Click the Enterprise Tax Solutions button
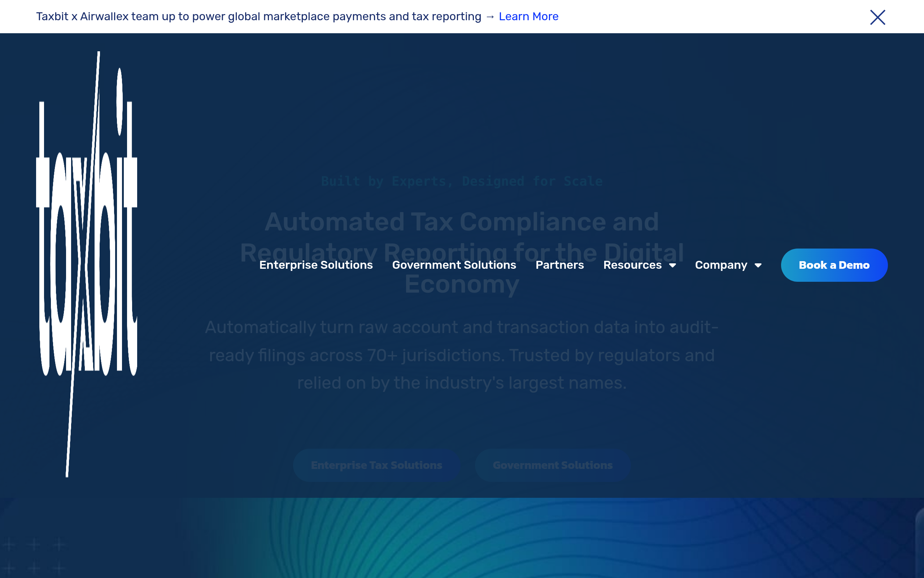 pos(376,465)
